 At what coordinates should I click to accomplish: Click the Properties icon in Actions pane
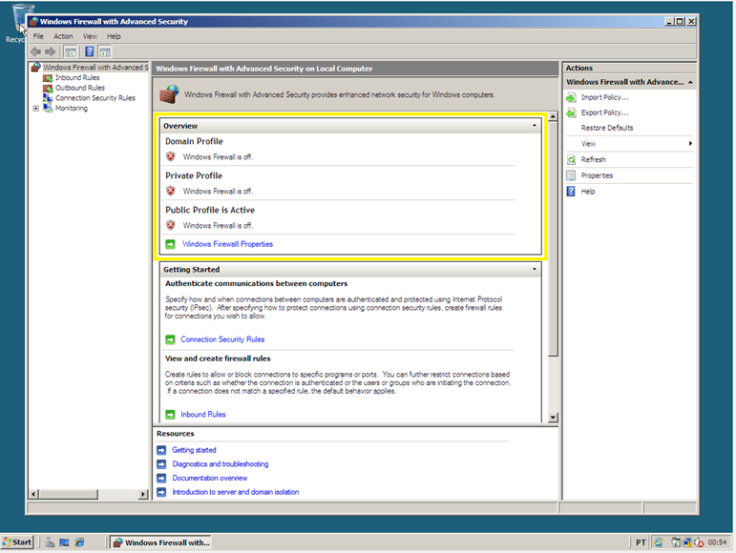tap(571, 176)
